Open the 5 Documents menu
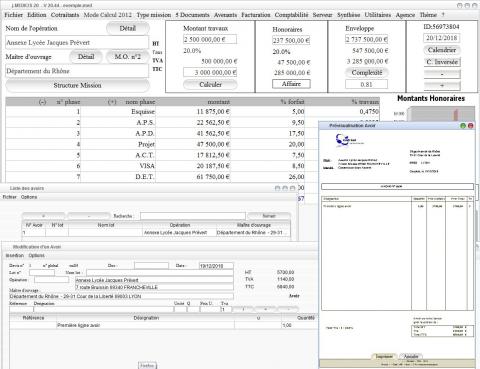 click(x=192, y=15)
